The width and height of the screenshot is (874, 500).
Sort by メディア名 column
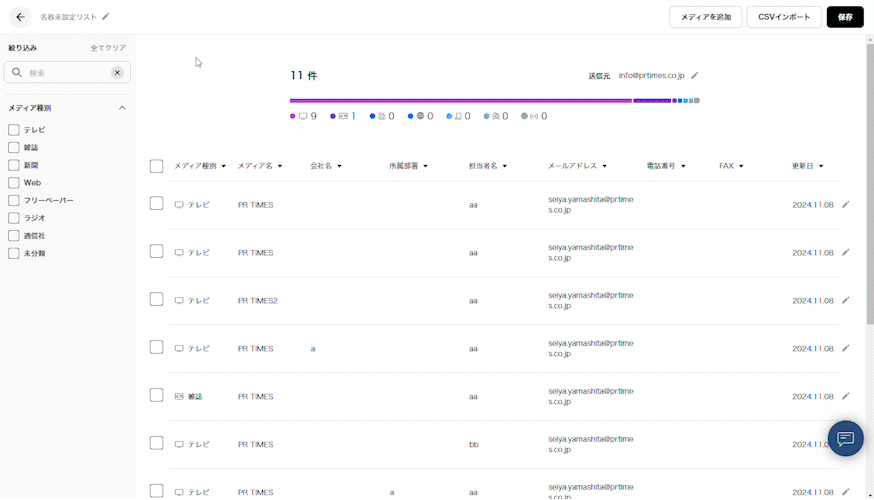pos(264,166)
